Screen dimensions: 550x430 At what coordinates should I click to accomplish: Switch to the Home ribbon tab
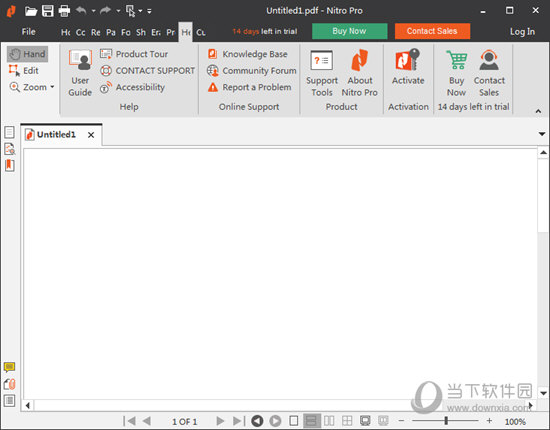tap(66, 32)
